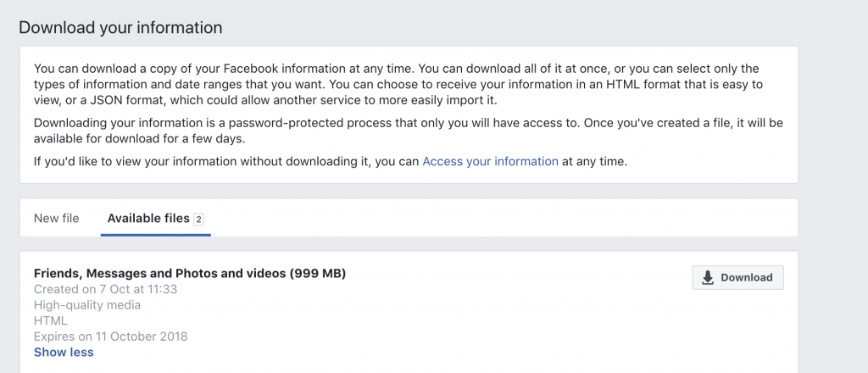Click the Download button label text
Image resolution: width=868 pixels, height=373 pixels.
pos(746,278)
